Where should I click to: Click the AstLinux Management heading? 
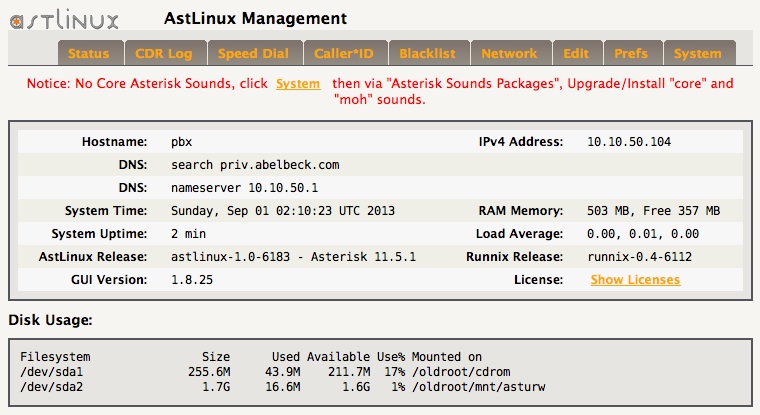point(255,18)
